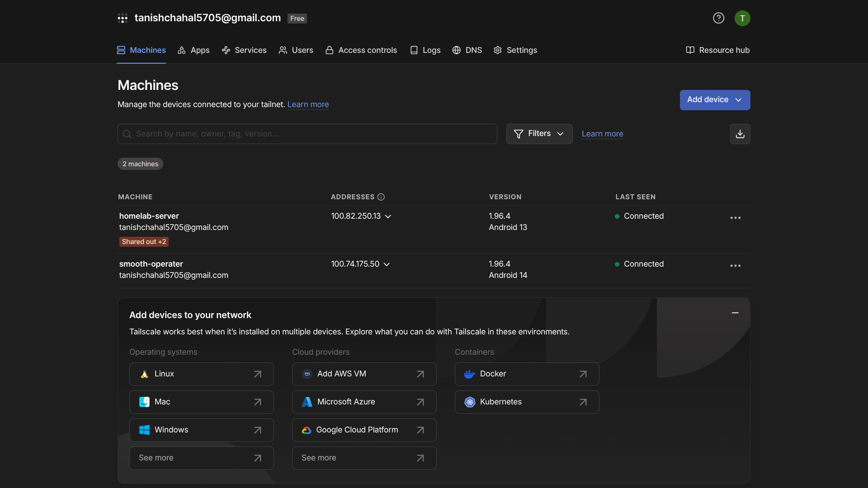Click the 2 machines count badge
This screenshot has height=488, width=868.
coord(140,164)
